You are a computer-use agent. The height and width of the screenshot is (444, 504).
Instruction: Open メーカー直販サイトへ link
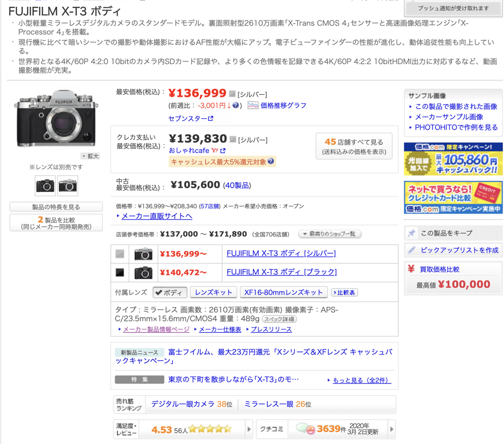(157, 216)
